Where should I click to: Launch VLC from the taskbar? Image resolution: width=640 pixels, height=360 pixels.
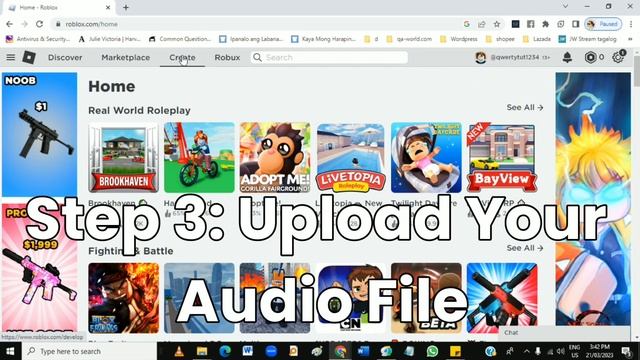click(x=179, y=351)
